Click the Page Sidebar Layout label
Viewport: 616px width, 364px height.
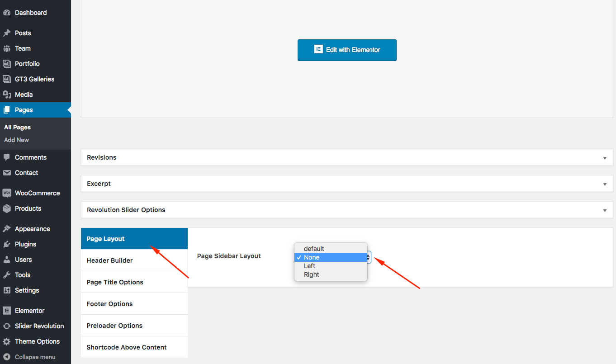[229, 256]
